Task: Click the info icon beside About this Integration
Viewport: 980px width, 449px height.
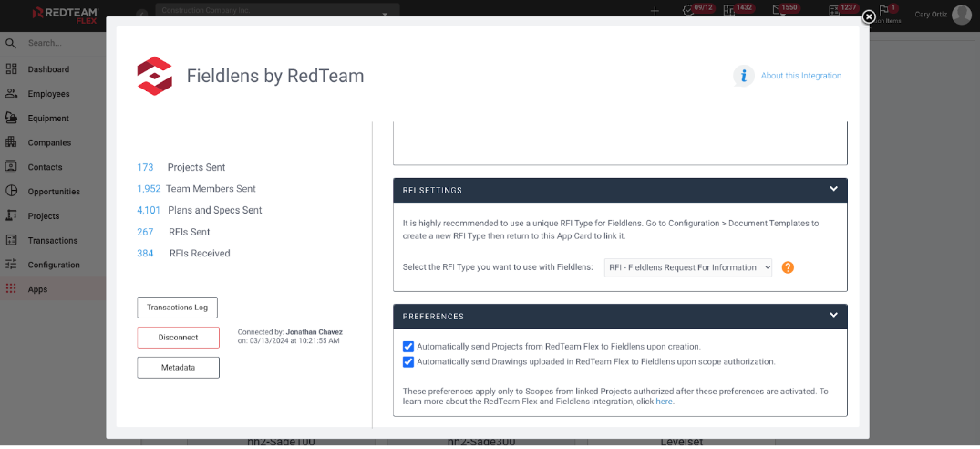Action: 744,76
